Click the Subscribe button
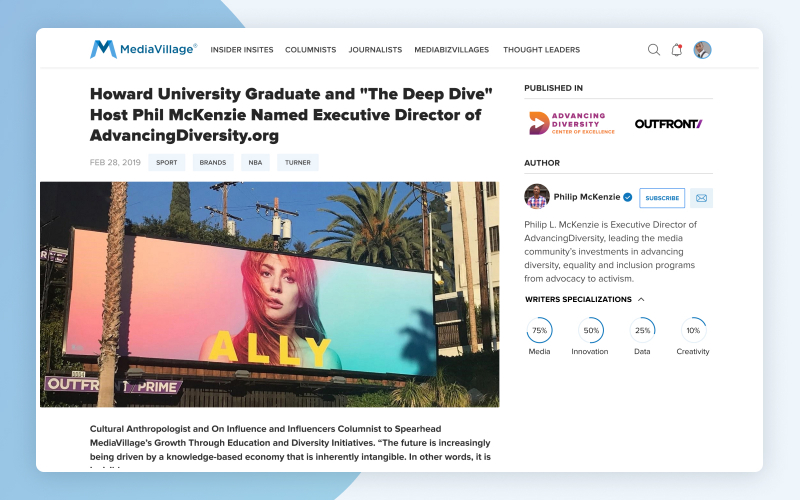 point(662,198)
